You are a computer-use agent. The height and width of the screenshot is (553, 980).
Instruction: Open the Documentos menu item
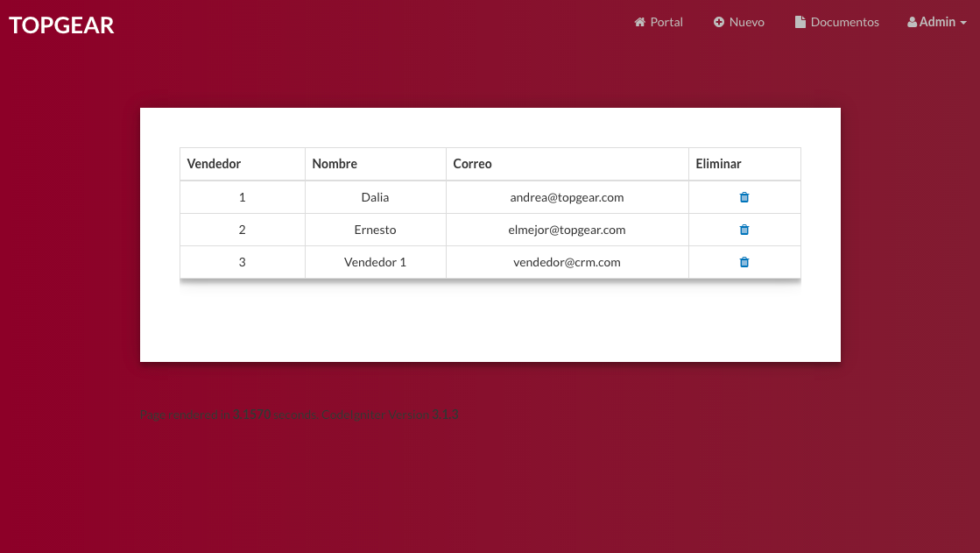844,22
